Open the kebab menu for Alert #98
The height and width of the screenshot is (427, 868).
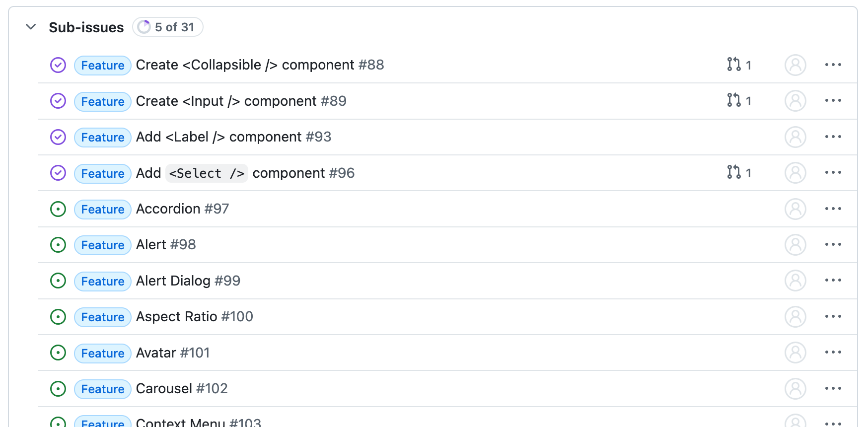pyautogui.click(x=834, y=245)
